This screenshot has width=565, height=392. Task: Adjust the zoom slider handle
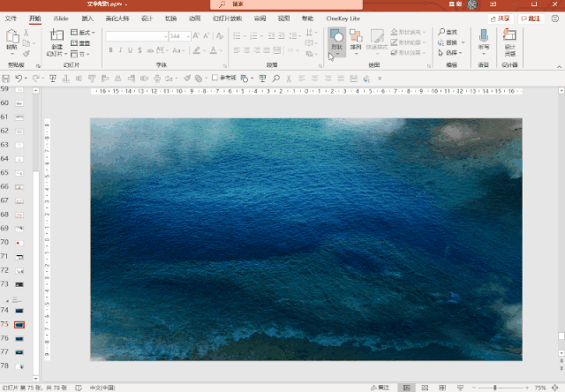point(495,388)
